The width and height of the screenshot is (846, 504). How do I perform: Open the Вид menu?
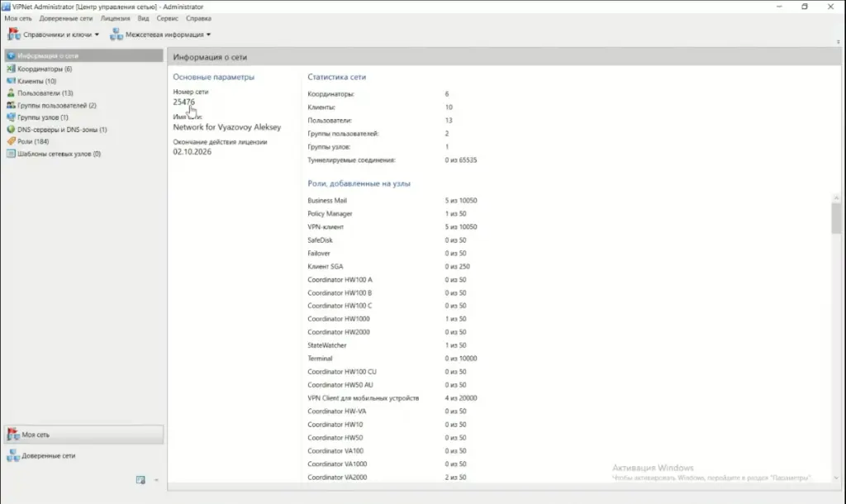(143, 18)
